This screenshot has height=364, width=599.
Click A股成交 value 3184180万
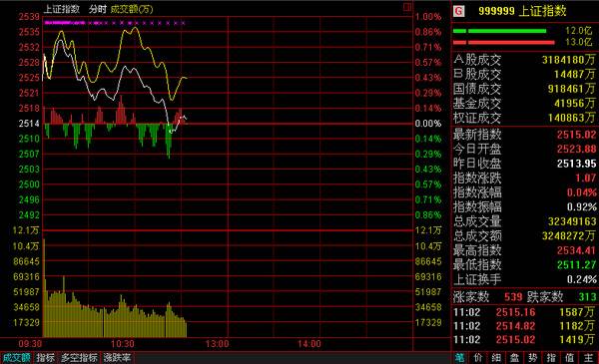(x=569, y=60)
